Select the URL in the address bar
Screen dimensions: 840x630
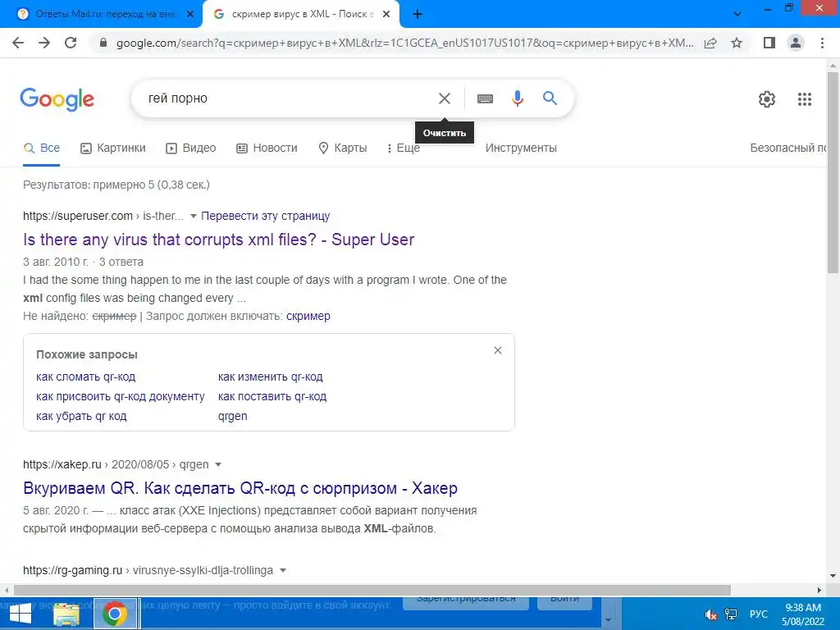click(404, 43)
